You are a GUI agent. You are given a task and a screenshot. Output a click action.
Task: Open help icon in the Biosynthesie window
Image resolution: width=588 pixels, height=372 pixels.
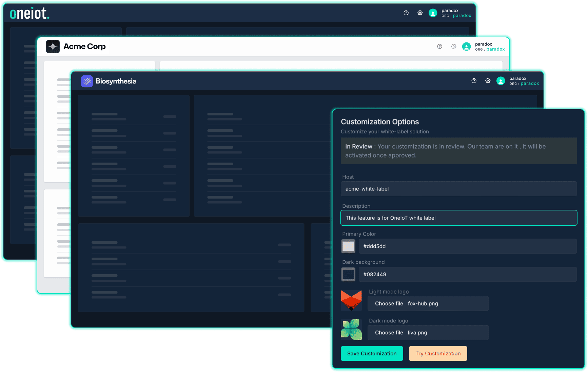(x=474, y=81)
